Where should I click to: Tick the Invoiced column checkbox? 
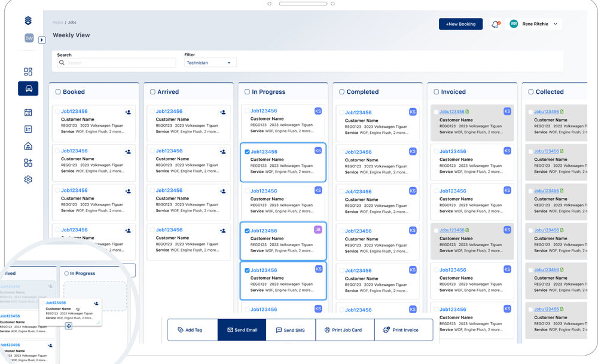[437, 92]
